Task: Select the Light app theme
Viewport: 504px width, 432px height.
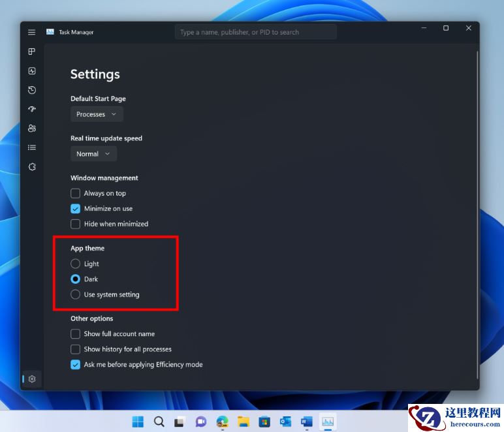Action: pyautogui.click(x=75, y=264)
